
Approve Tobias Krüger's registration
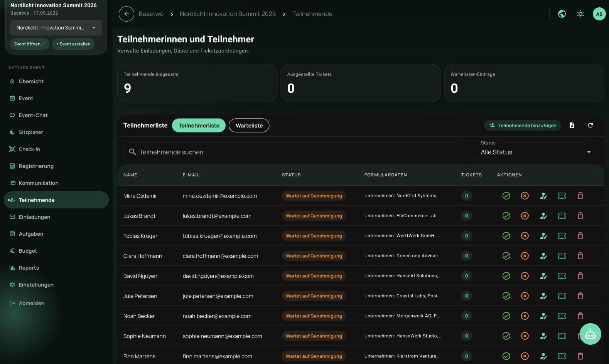[x=506, y=236]
